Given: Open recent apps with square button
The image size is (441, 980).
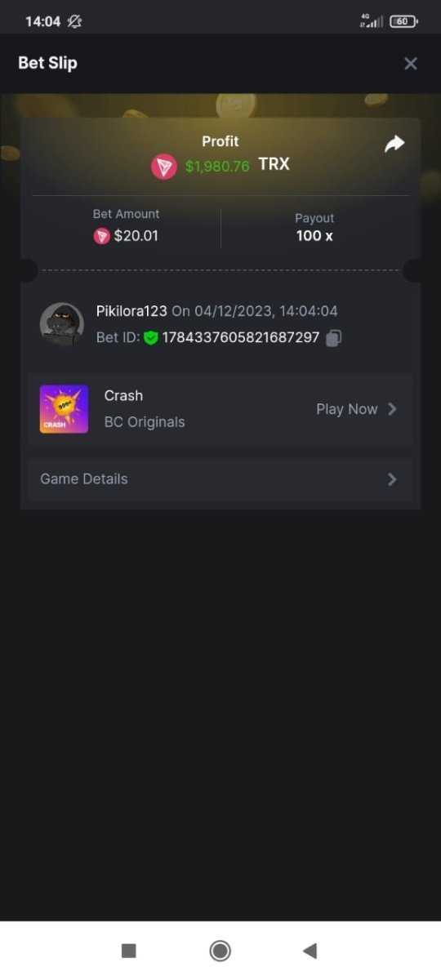Looking at the screenshot, I should pos(128,951).
